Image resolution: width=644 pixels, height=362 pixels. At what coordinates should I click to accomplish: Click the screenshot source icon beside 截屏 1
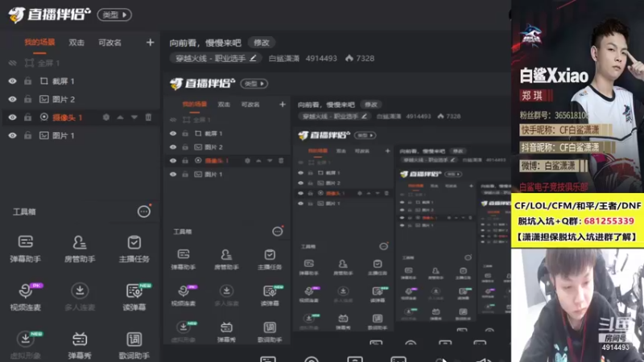tap(44, 81)
